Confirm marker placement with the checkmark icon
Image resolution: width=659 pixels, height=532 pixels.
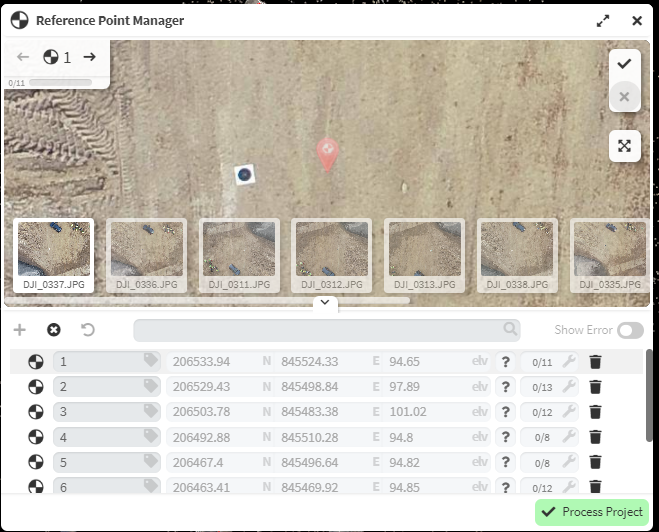(x=624, y=63)
